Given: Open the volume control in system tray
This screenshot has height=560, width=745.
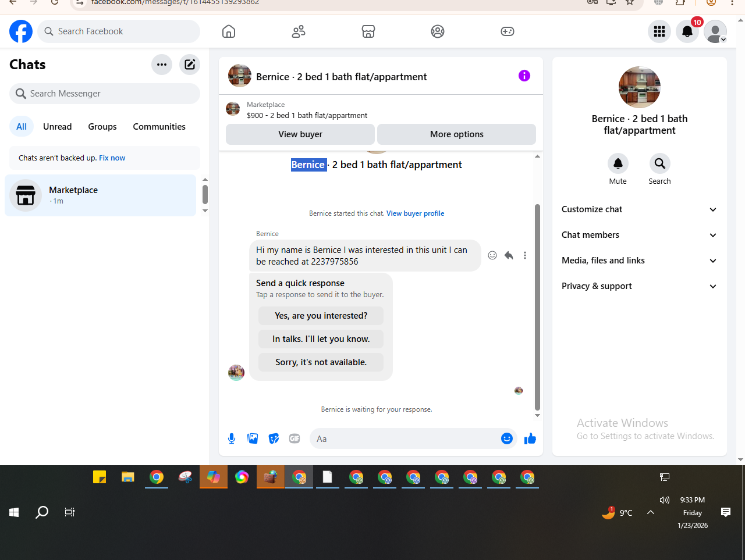Looking at the screenshot, I should pyautogui.click(x=665, y=500).
